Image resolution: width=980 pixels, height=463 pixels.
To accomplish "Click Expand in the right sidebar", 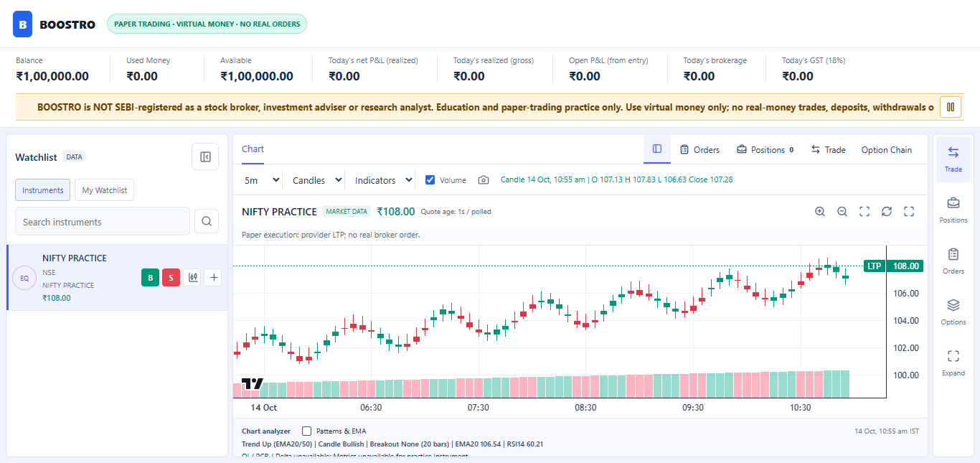I will point(953,363).
